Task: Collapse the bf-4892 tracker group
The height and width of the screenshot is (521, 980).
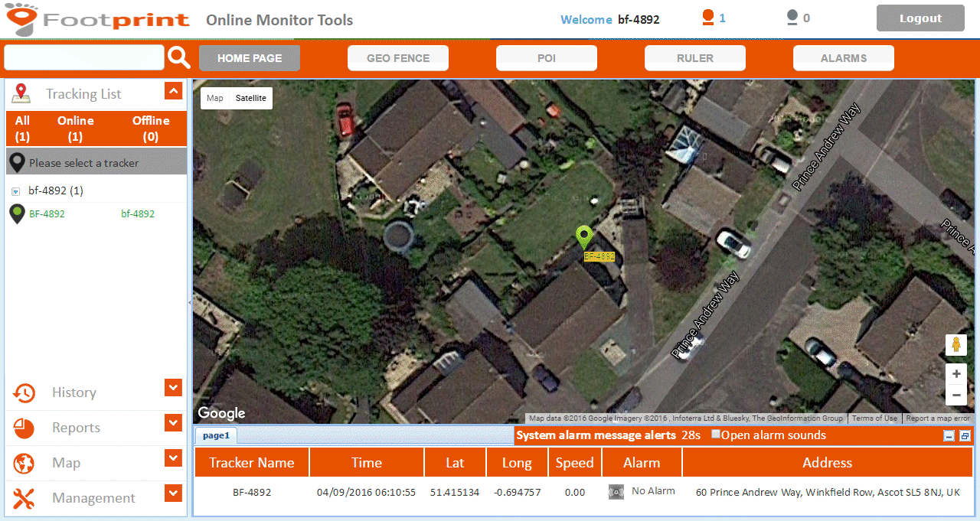Action: (15, 191)
